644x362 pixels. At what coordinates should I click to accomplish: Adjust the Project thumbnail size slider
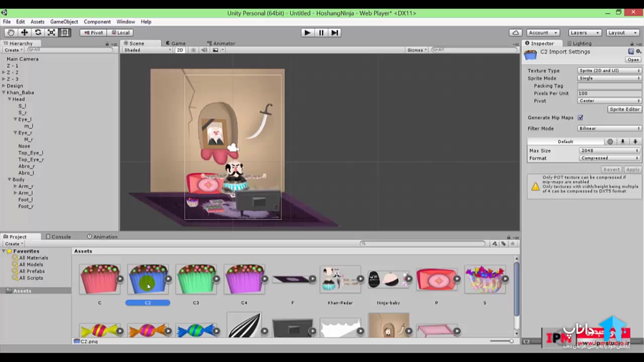[502, 341]
